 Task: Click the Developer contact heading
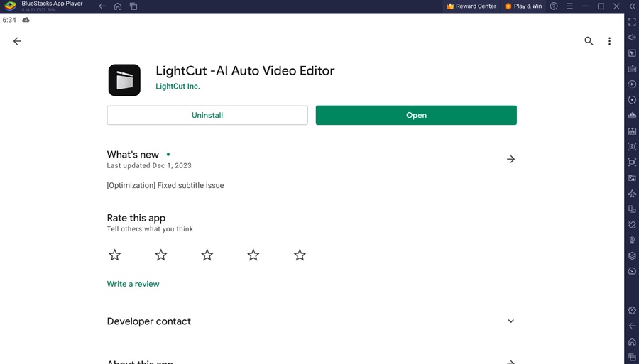click(149, 321)
